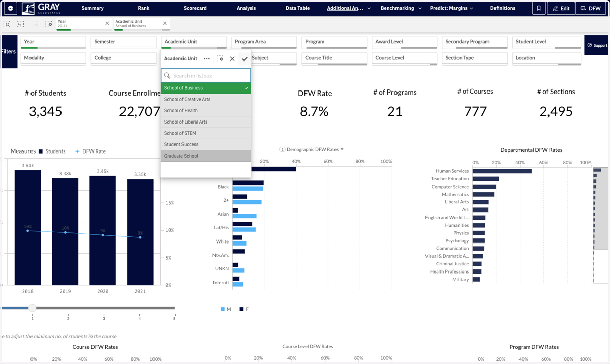Screen dimensions: 610x364
Task: Open the Program Area filter pane
Action: (264, 42)
